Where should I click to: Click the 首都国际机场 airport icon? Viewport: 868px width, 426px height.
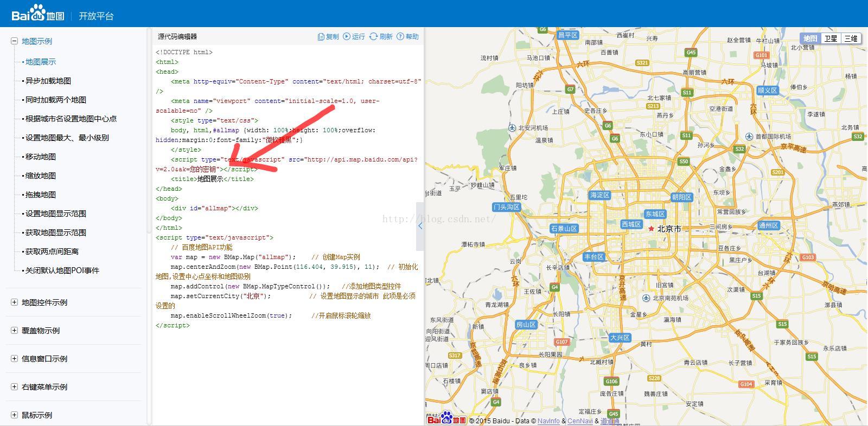pyautogui.click(x=749, y=136)
